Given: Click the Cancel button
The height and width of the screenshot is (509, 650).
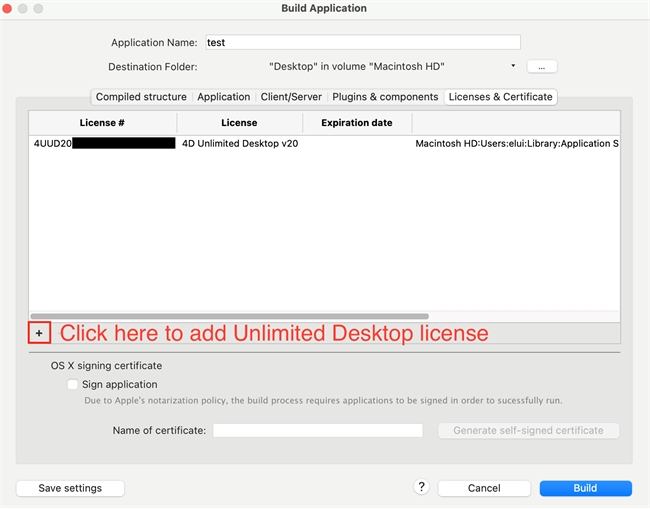Looking at the screenshot, I should 484,488.
